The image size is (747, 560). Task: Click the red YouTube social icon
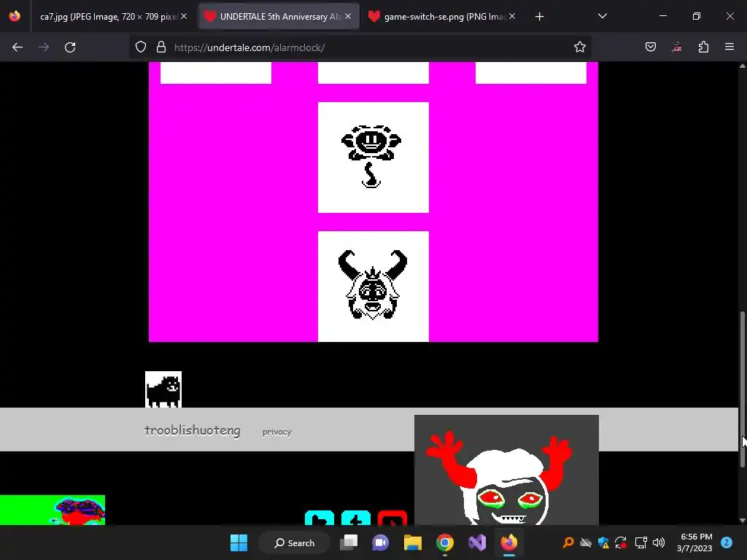(x=392, y=518)
